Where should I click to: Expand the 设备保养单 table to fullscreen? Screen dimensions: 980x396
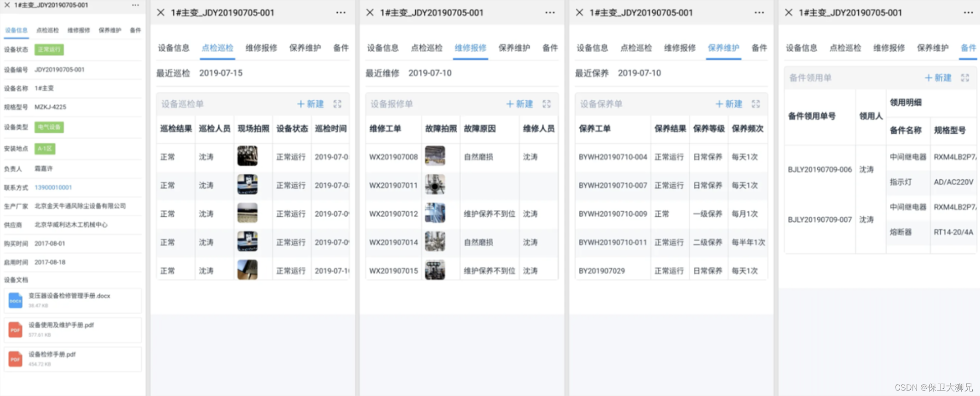pos(756,104)
